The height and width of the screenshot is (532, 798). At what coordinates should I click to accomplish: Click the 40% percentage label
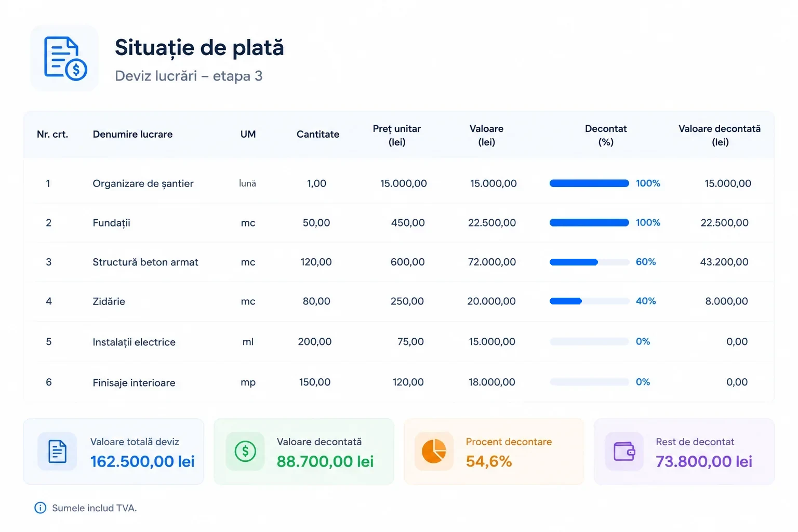[x=646, y=301]
